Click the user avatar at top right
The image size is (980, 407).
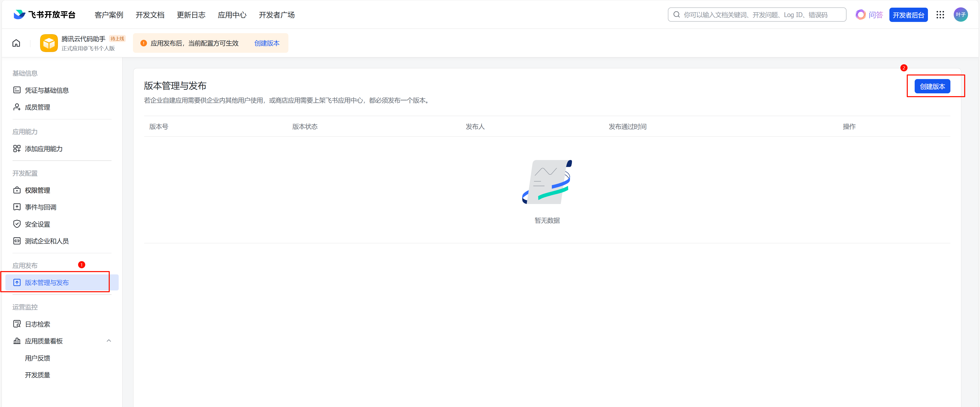960,15
